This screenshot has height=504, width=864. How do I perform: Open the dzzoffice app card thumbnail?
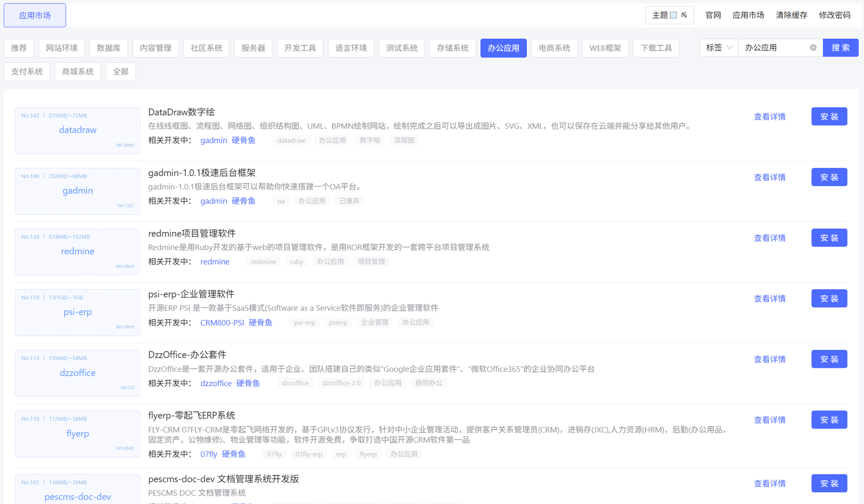(78, 373)
